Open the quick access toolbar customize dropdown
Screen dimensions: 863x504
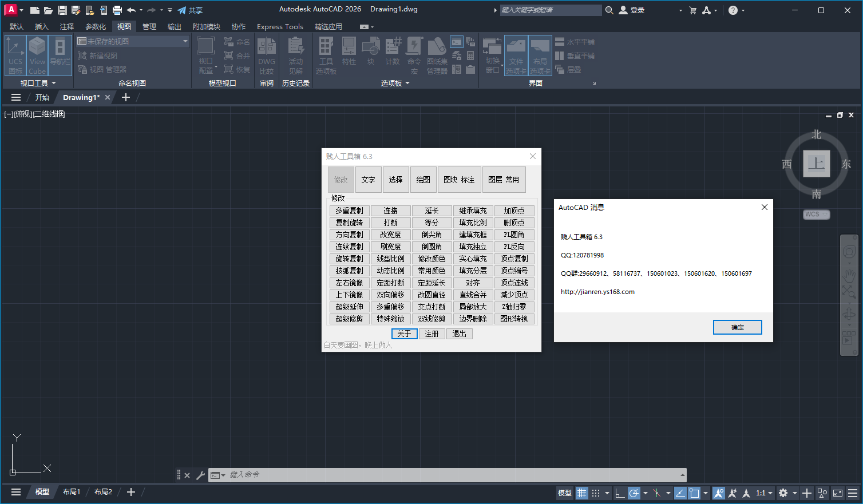click(170, 10)
